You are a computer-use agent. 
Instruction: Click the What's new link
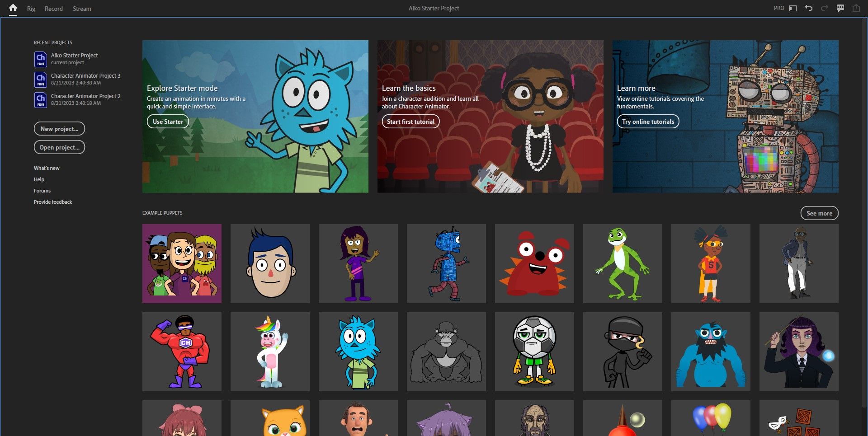point(47,168)
